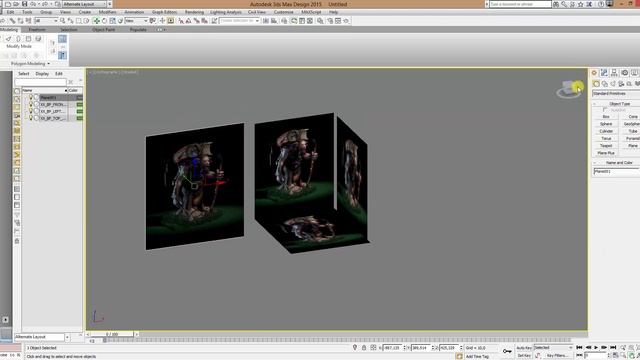640x360 pixels.
Task: Click the ViewCube in viewport
Action: (569, 89)
